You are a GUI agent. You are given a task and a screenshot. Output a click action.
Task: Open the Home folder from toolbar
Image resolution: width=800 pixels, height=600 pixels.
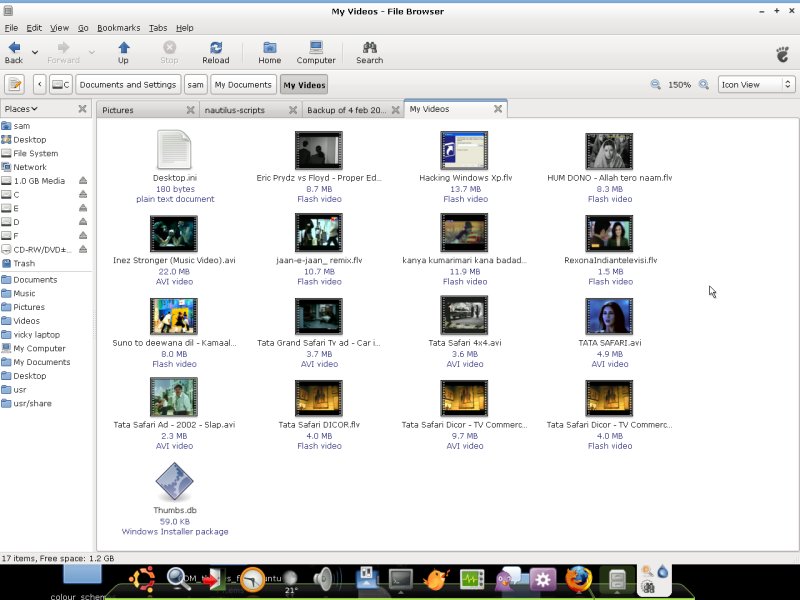(x=269, y=53)
